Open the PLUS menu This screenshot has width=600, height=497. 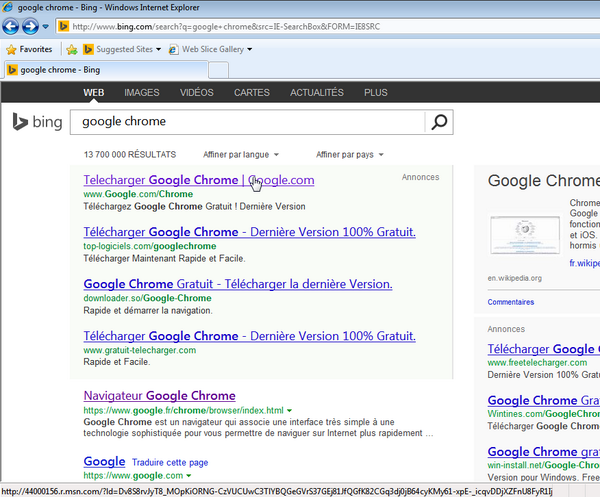pyautogui.click(x=376, y=93)
